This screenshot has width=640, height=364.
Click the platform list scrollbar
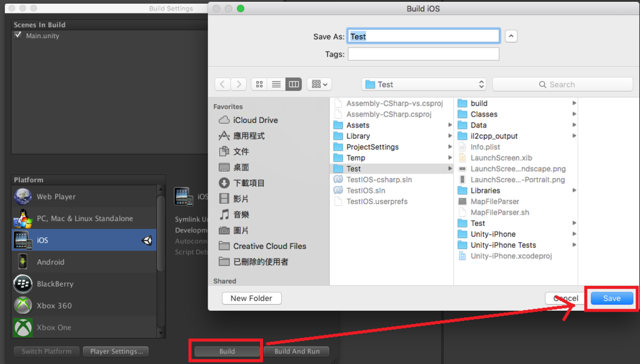(x=161, y=234)
